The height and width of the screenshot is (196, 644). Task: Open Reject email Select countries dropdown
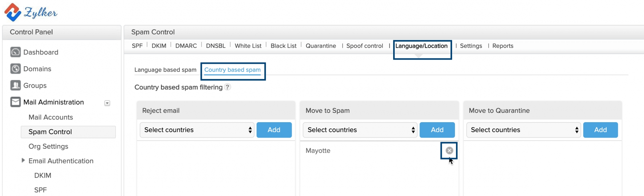197,130
